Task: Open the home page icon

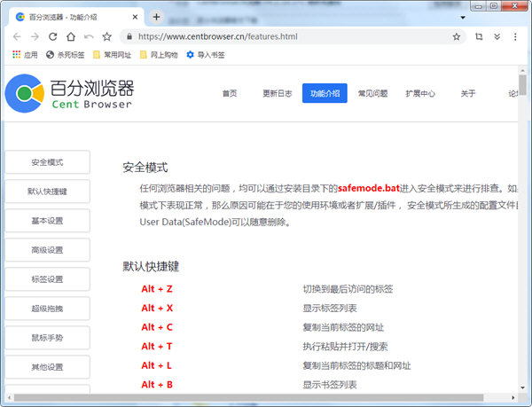Action: click(71, 36)
